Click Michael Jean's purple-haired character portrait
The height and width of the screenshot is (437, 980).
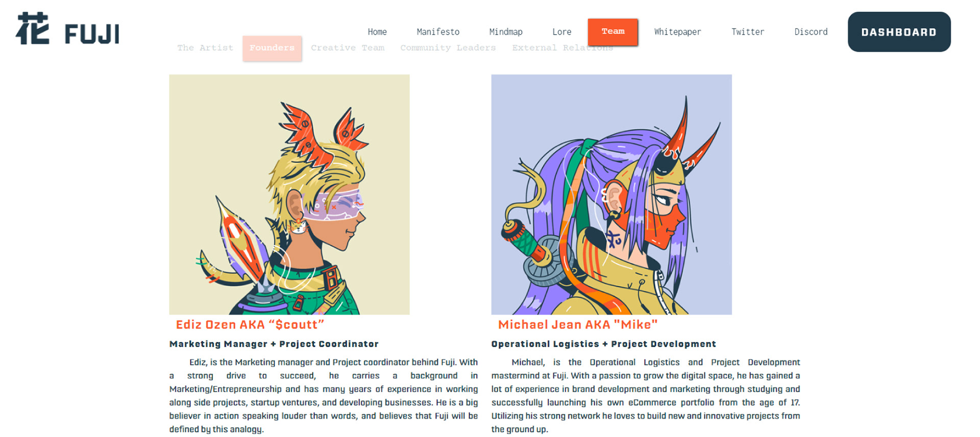pos(611,194)
